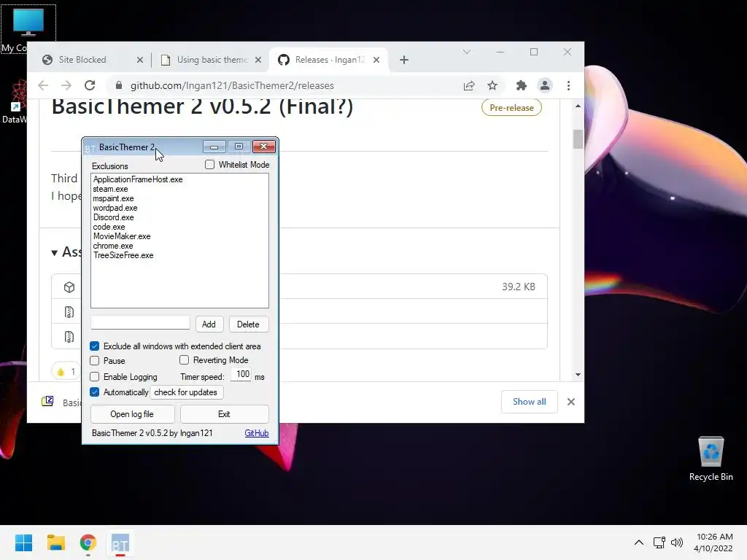Collapse the Assets section triangle
The image size is (747, 560).
tap(54, 253)
